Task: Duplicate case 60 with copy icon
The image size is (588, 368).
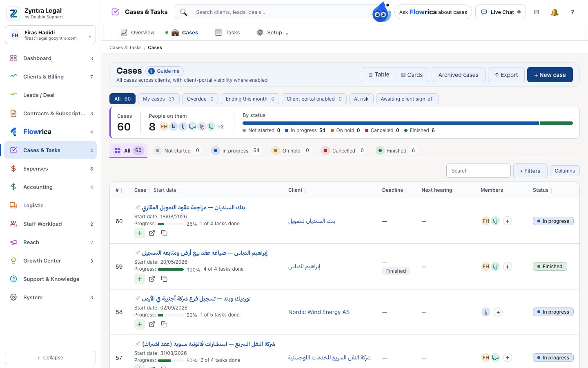Action: pos(164,233)
